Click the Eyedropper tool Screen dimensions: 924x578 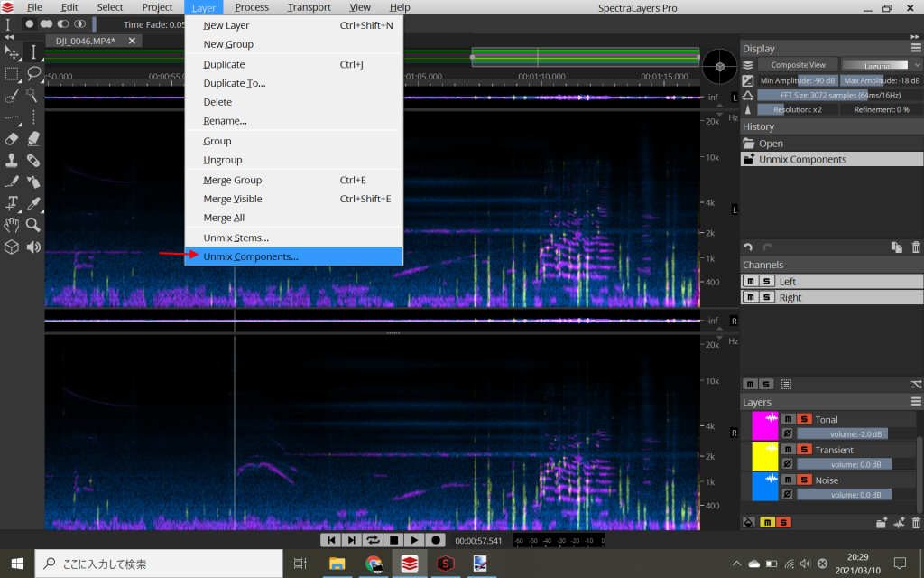(33, 203)
